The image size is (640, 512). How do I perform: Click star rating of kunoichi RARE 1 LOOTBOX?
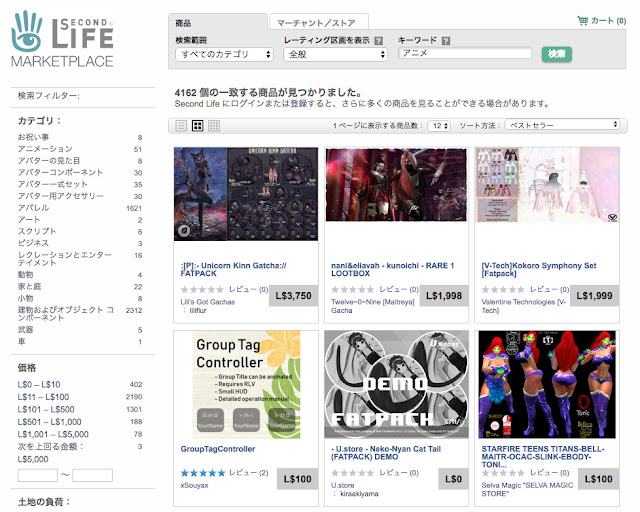(x=353, y=289)
